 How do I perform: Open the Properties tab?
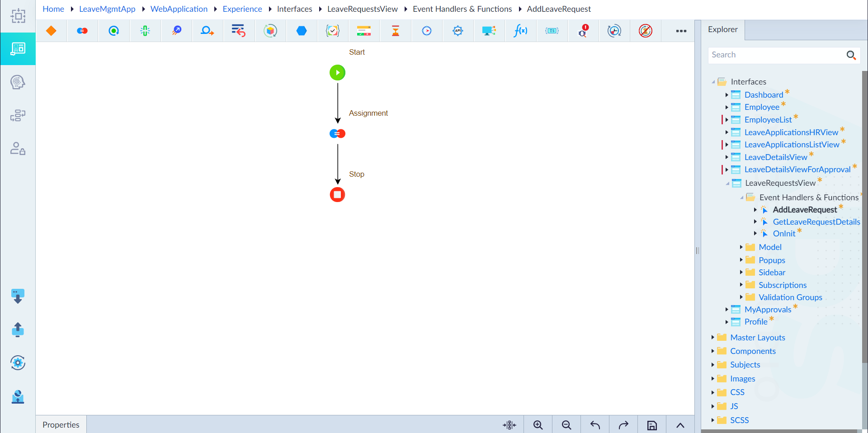coord(61,425)
